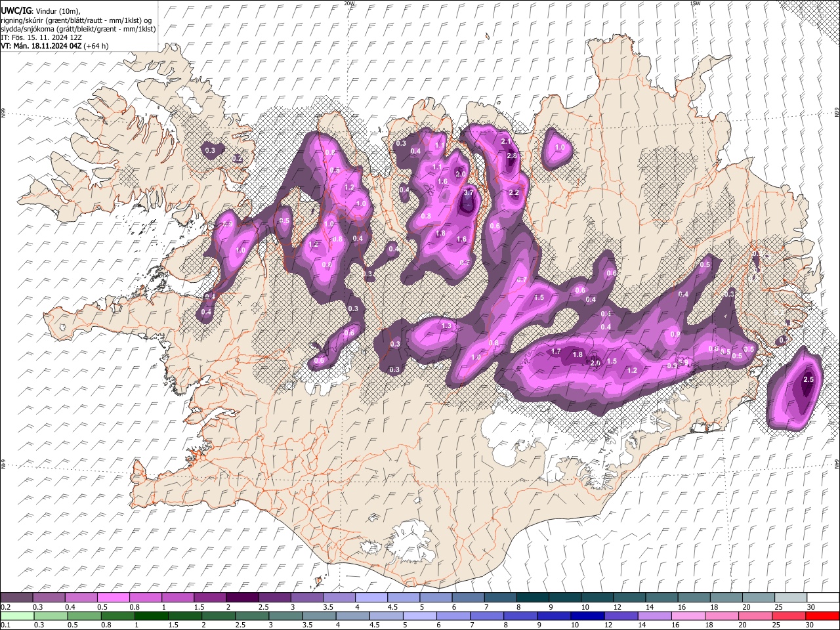This screenshot has width=840, height=630.
Task: Pick the top-row legend swatch between 2.5 and 3
Action: click(274, 598)
